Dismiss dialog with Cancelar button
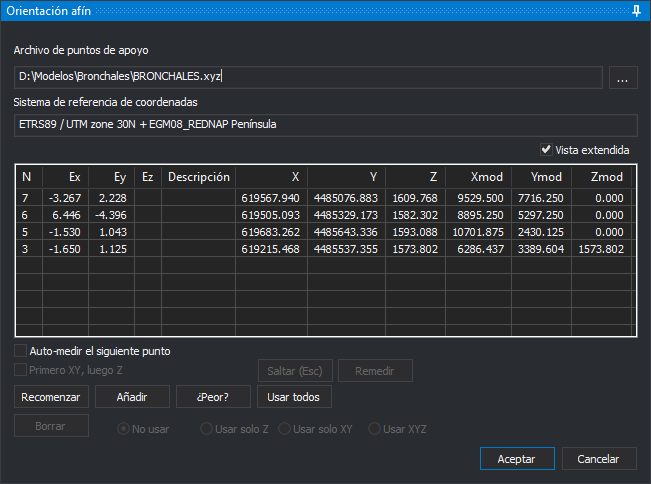The image size is (651, 484). click(599, 459)
